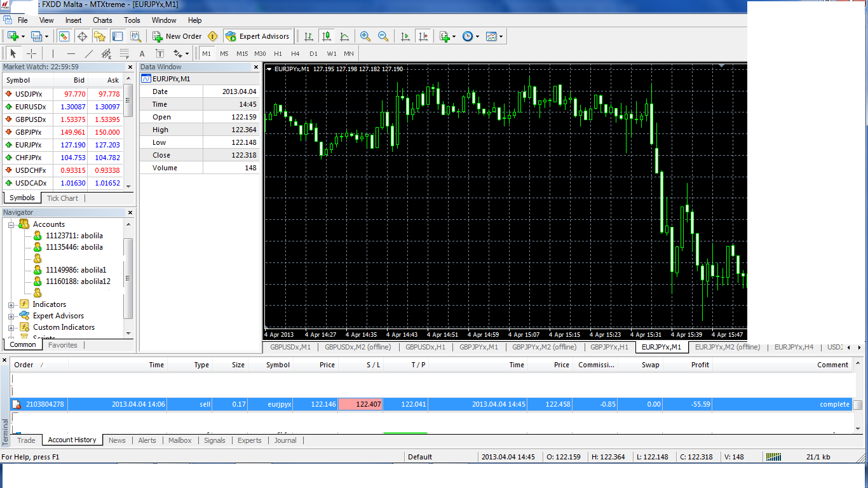Switch timeframe to D1
Image resolution: width=868 pixels, height=488 pixels.
coord(313,53)
